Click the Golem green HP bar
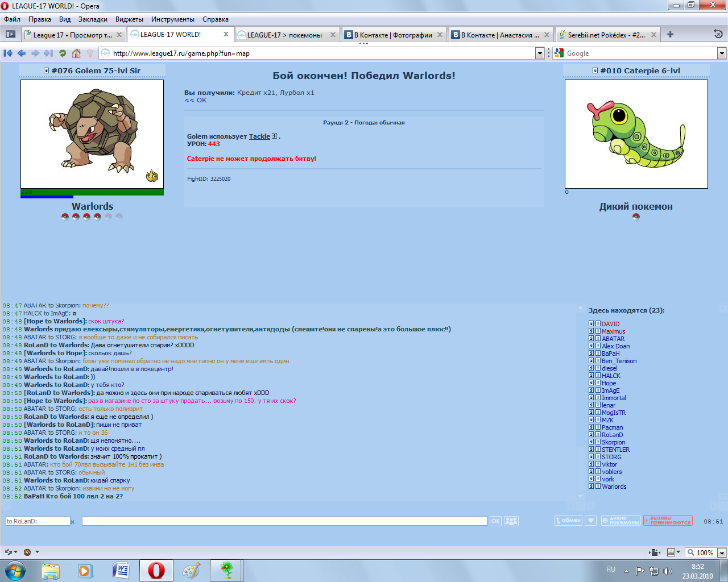Image resolution: width=728 pixels, height=582 pixels. pos(92,192)
